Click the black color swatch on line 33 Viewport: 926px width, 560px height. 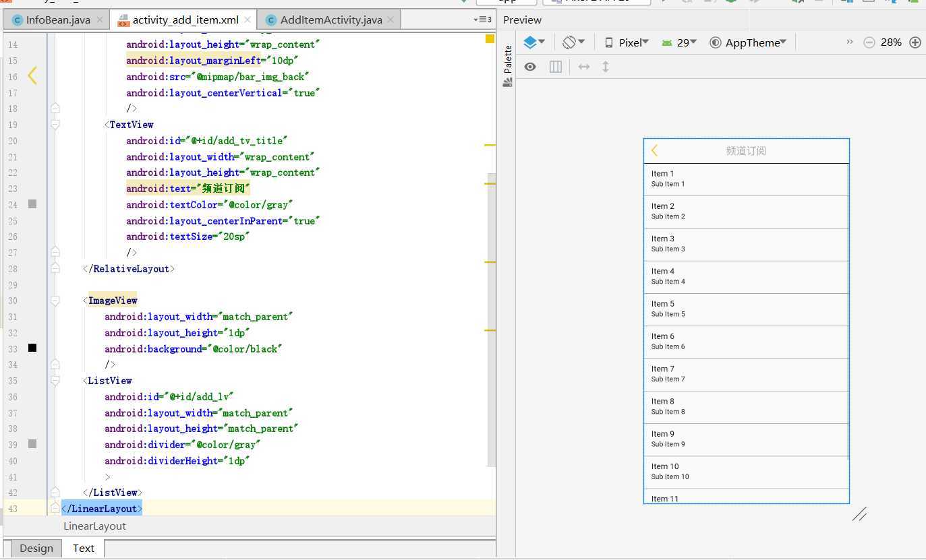32,348
